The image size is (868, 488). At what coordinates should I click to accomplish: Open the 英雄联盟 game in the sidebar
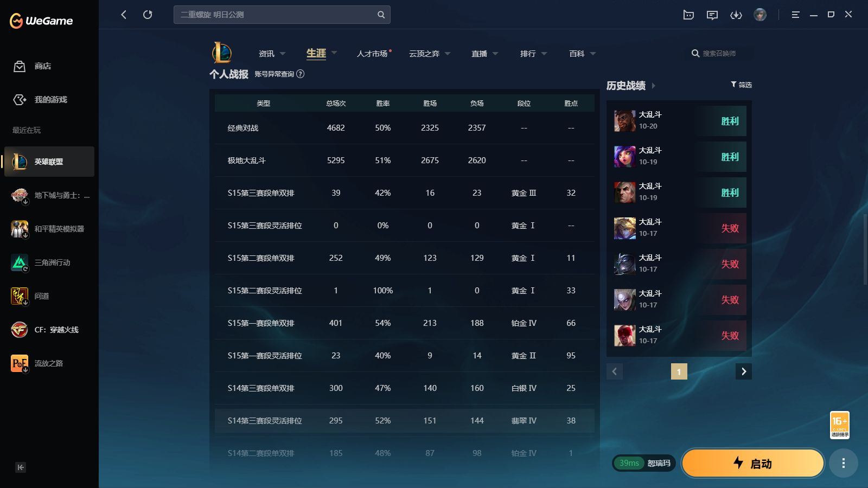(49, 161)
